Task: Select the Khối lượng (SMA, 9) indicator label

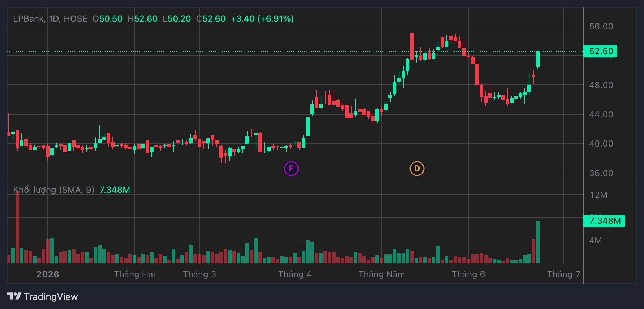Action: (x=53, y=190)
